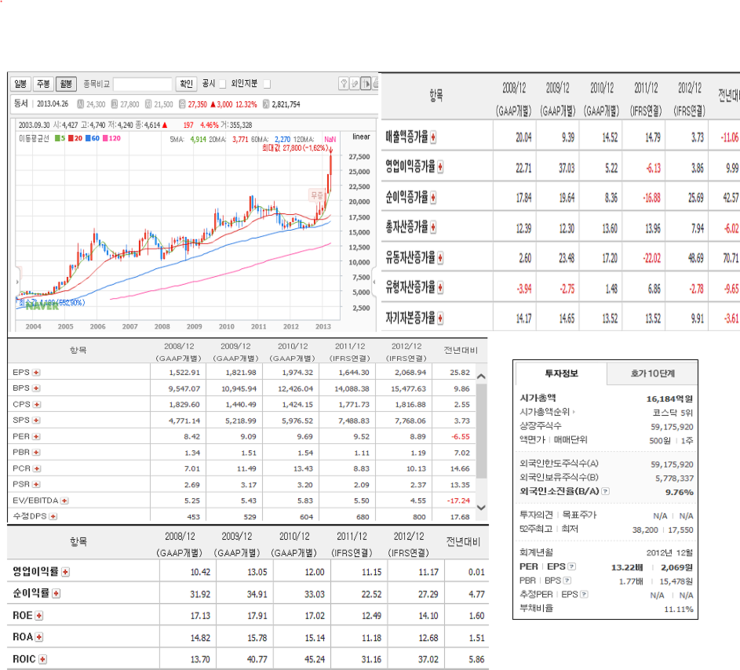Click the ROIC 2010/12 value 45.24

(314, 660)
